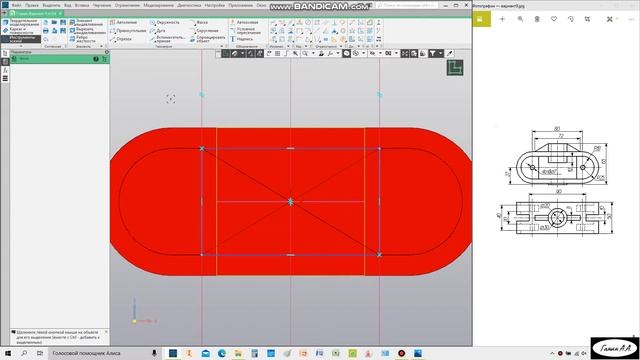Open dropdown next to pencil icon in view toolbar
Image resolution: width=640 pixels, height=360 pixels.
click(x=242, y=53)
